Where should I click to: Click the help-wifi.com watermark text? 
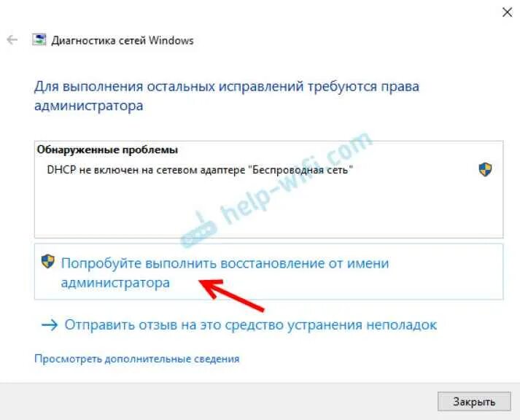point(295,175)
